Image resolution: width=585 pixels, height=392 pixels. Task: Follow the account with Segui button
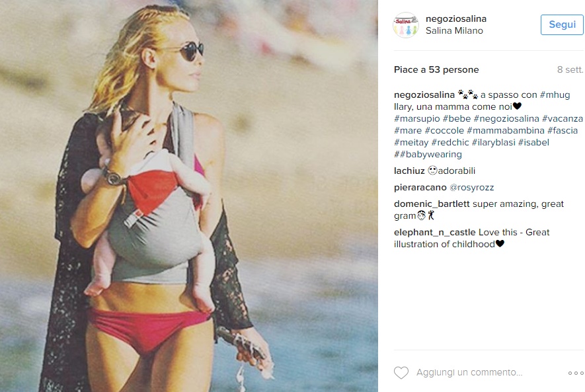562,24
